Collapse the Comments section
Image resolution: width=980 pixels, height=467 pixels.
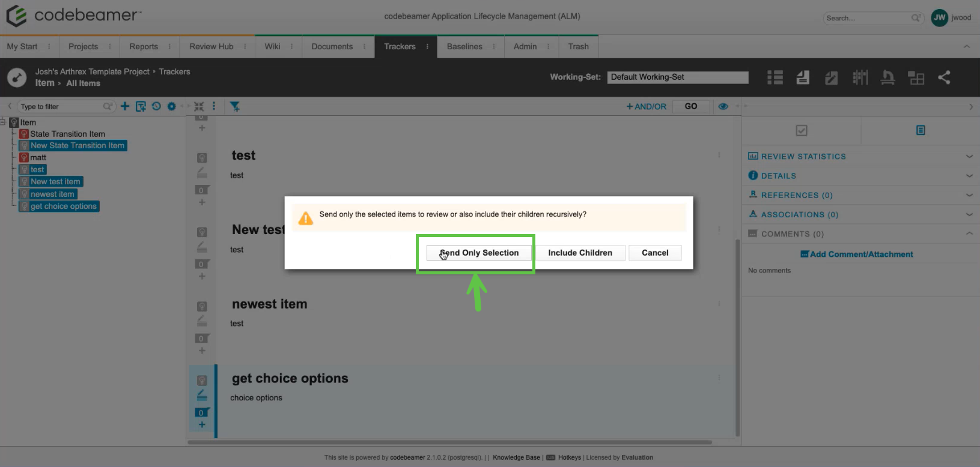969,233
